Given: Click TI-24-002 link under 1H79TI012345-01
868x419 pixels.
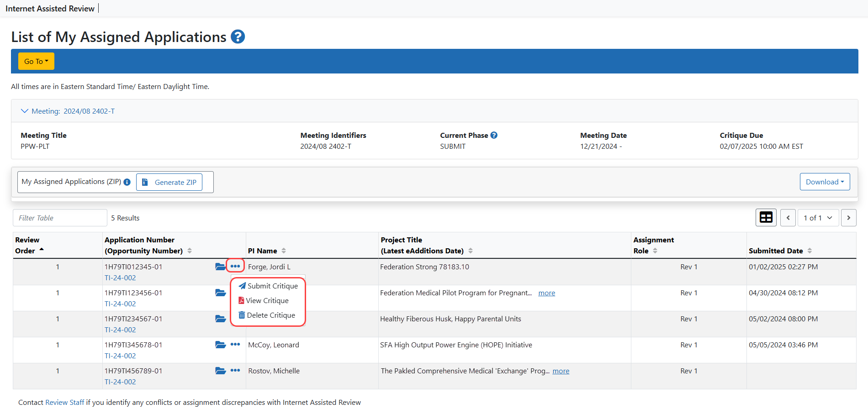Looking at the screenshot, I should click(x=120, y=278).
